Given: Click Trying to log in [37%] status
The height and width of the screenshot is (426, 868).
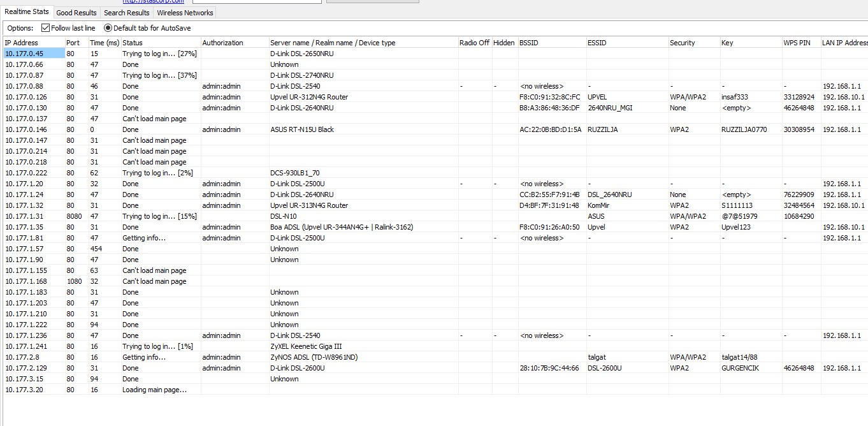Looking at the screenshot, I should pos(159,75).
